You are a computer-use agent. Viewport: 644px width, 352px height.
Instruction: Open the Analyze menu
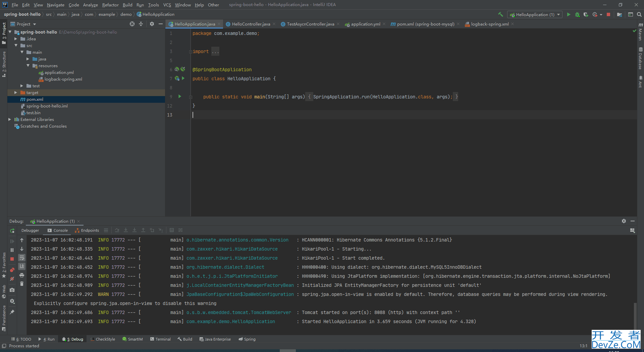pyautogui.click(x=90, y=5)
